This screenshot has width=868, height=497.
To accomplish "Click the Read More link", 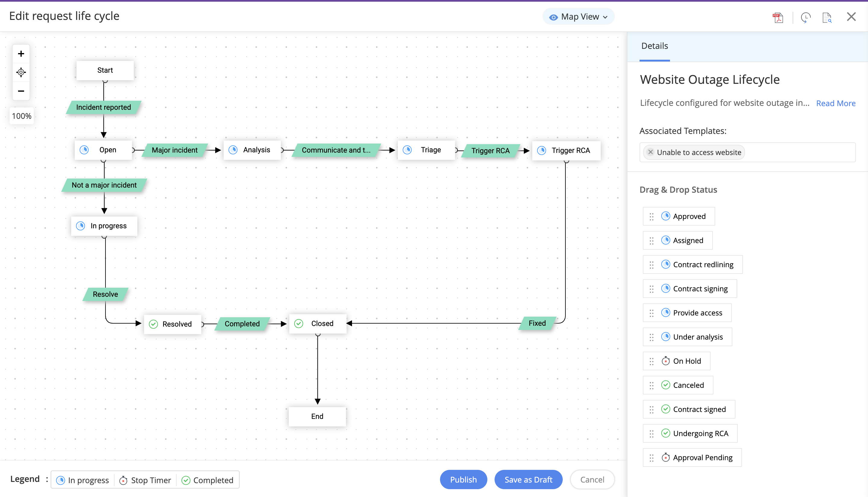I will 835,103.
